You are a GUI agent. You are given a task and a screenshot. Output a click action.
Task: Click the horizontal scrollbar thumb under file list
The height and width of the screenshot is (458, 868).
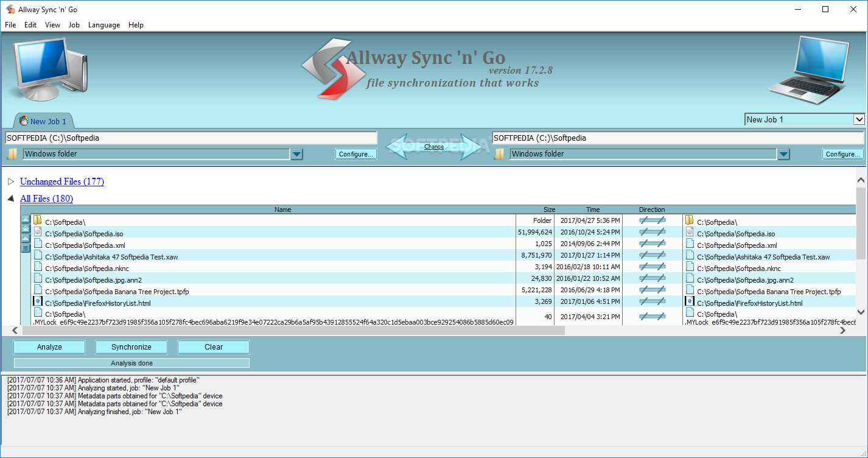pyautogui.click(x=294, y=330)
